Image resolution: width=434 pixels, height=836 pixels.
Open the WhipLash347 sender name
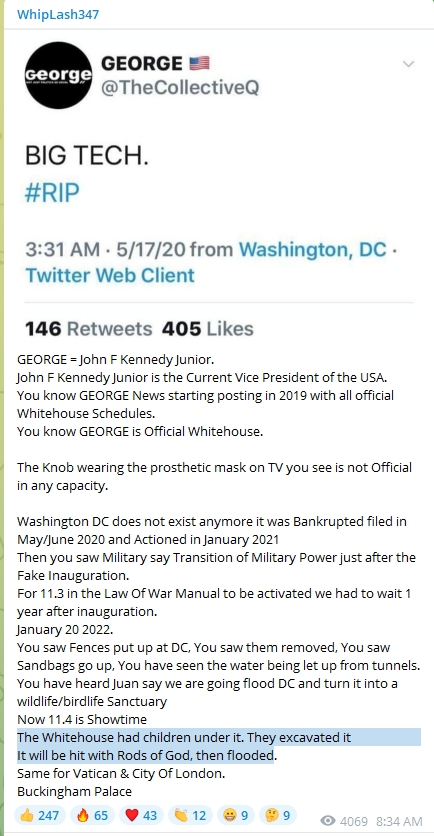point(58,14)
